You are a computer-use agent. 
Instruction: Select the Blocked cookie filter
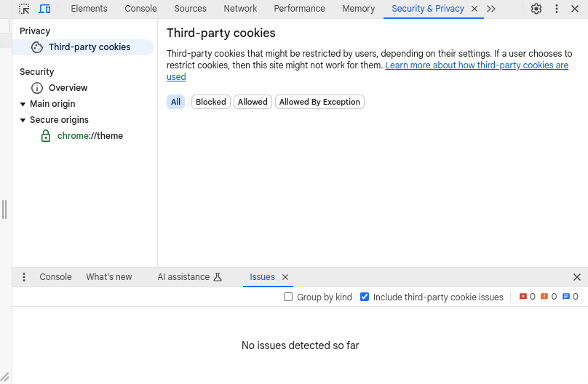click(x=211, y=102)
